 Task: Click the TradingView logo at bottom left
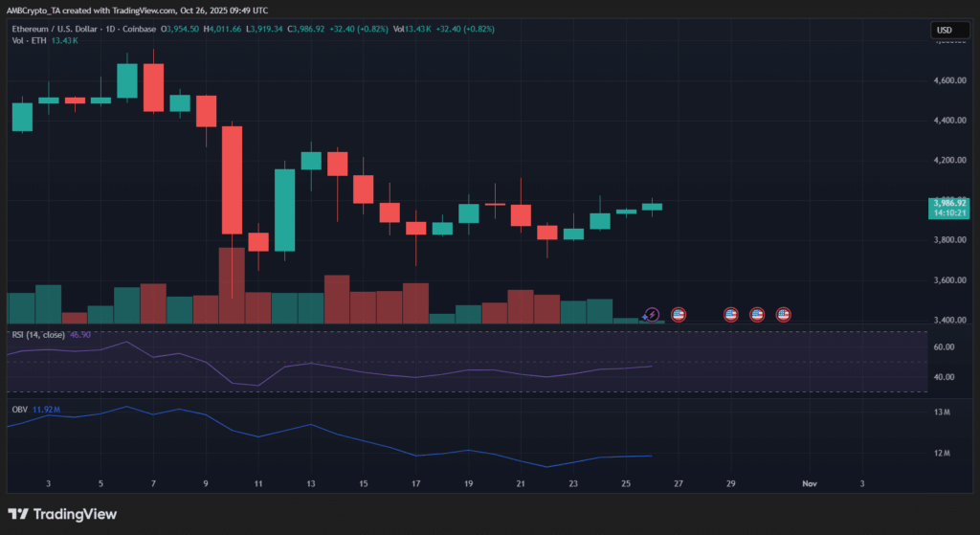(x=62, y=514)
